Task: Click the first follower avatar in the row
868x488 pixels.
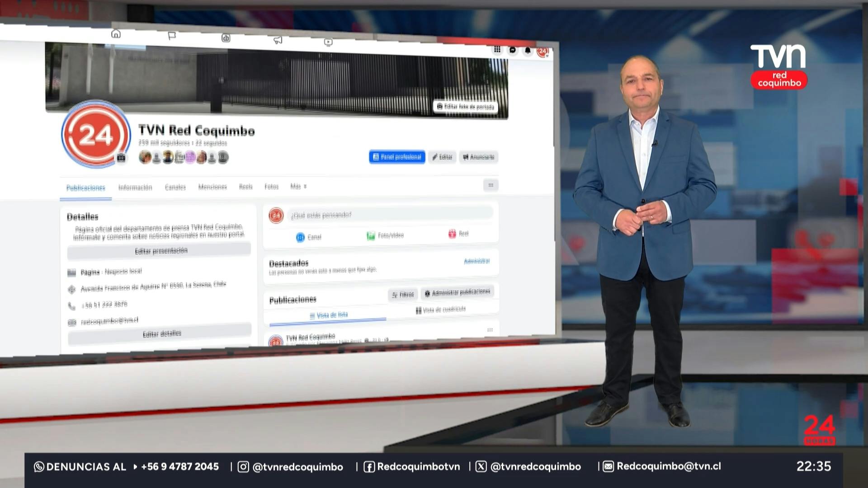Action: (145, 157)
